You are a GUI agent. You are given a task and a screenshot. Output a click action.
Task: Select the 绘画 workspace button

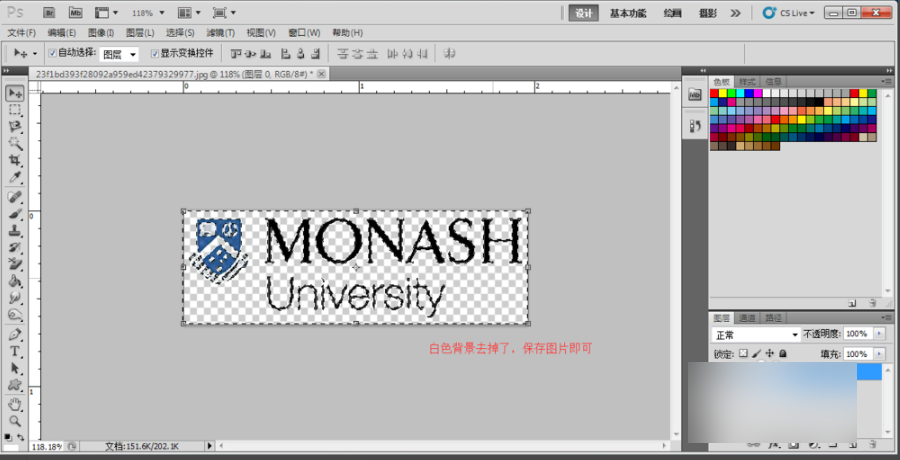672,13
